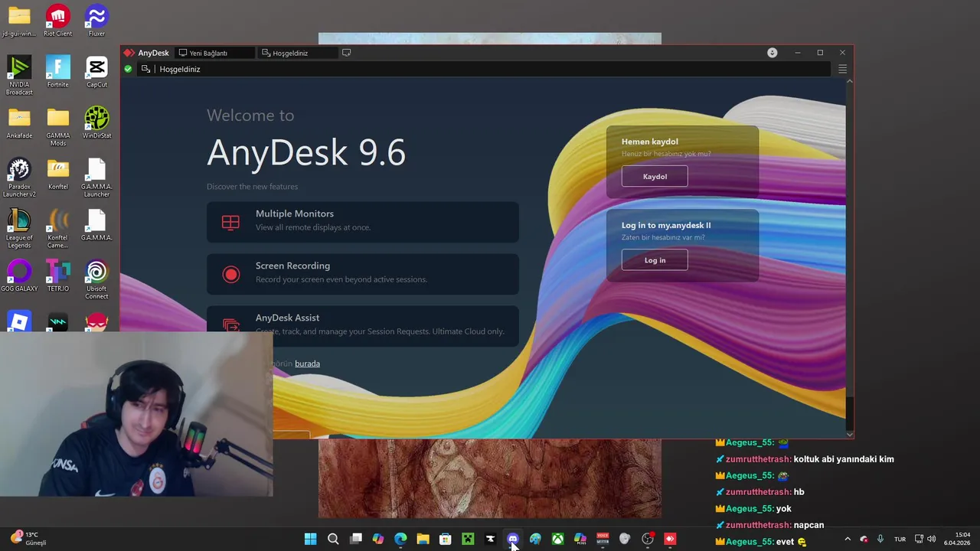Open TETR.IO desktop shortcut
Image resolution: width=980 pixels, height=551 pixels.
click(57, 275)
